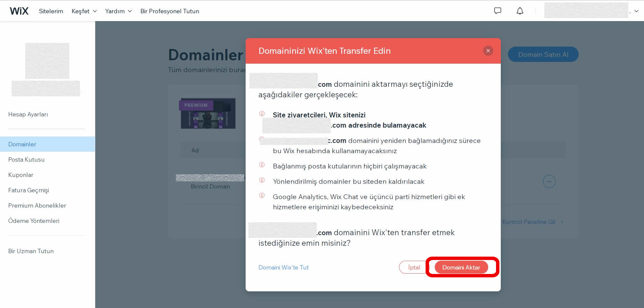Confirm with Domaini Aktar button
This screenshot has height=308, width=644.
coord(461,268)
